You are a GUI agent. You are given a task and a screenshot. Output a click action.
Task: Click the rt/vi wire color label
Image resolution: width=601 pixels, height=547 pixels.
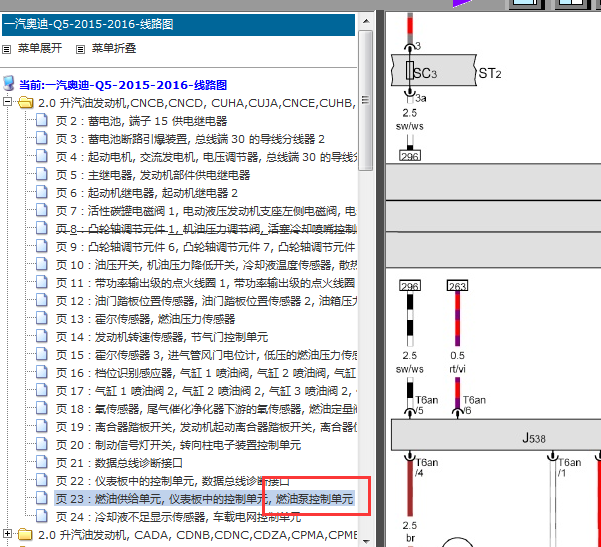click(x=457, y=369)
